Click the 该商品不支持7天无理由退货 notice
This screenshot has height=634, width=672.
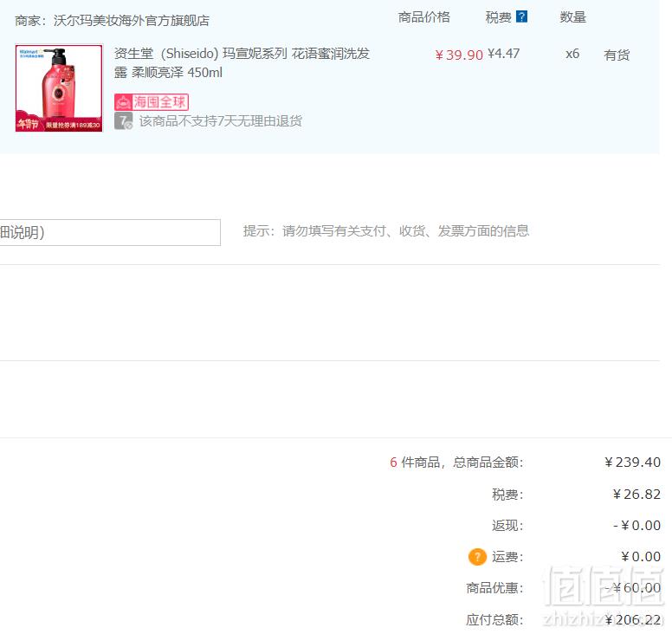click(221, 121)
